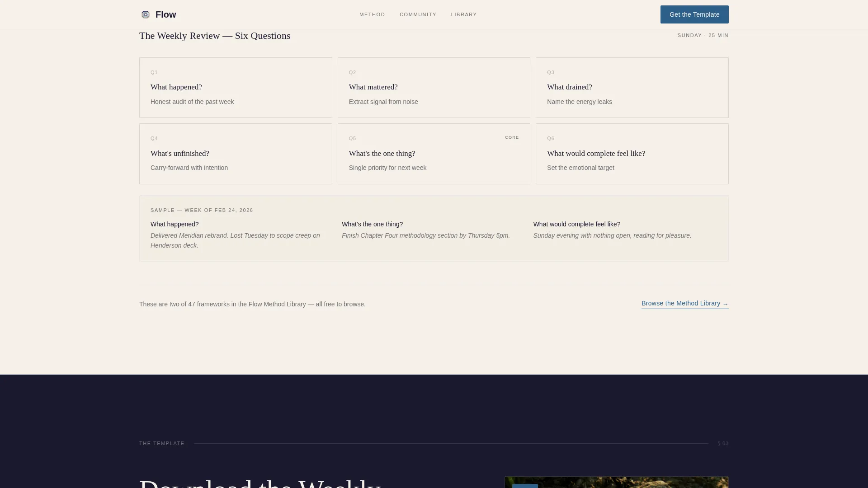Open the Community nav item

click(418, 14)
